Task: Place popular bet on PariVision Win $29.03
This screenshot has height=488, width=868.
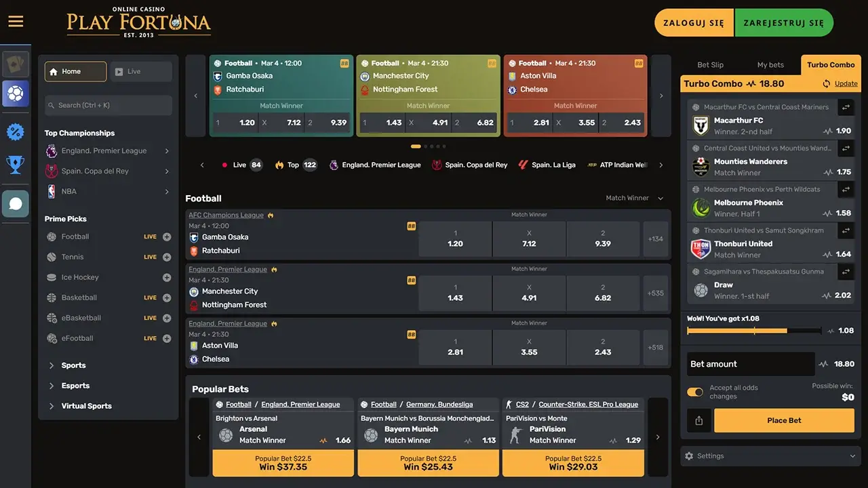Action: coord(574,463)
